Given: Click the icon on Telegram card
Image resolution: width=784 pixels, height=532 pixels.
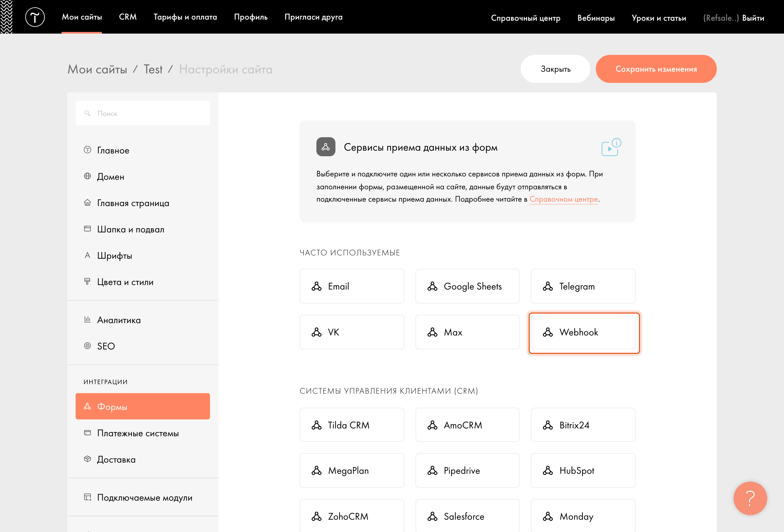Looking at the screenshot, I should (x=547, y=286).
